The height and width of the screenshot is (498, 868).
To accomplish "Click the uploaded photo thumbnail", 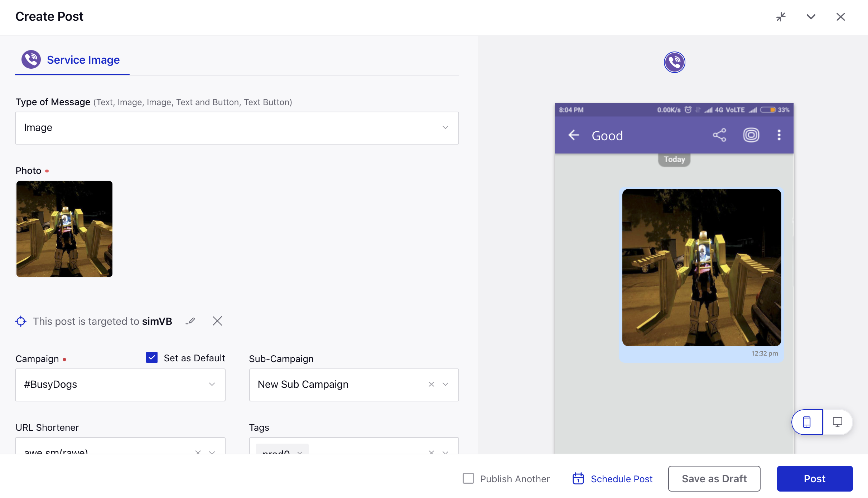I will 64,229.
